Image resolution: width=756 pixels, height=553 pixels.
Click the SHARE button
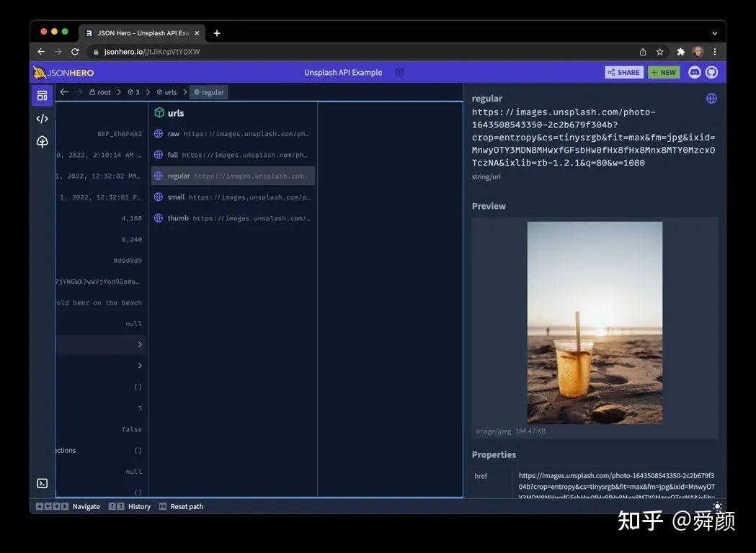pyautogui.click(x=624, y=72)
